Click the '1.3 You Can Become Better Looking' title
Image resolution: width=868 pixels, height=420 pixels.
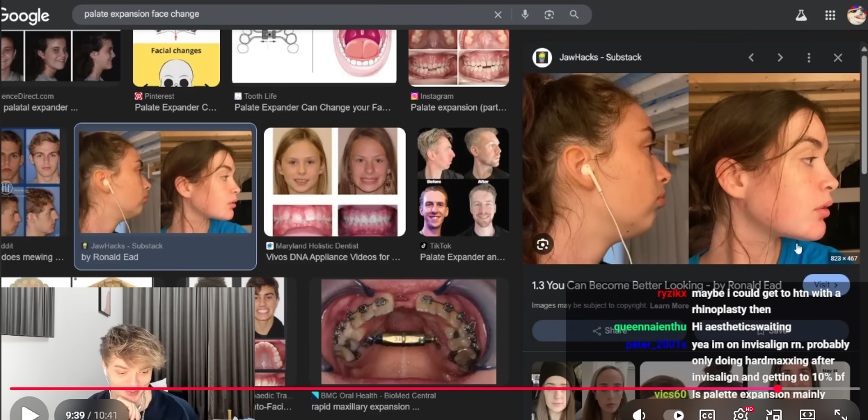pos(656,285)
